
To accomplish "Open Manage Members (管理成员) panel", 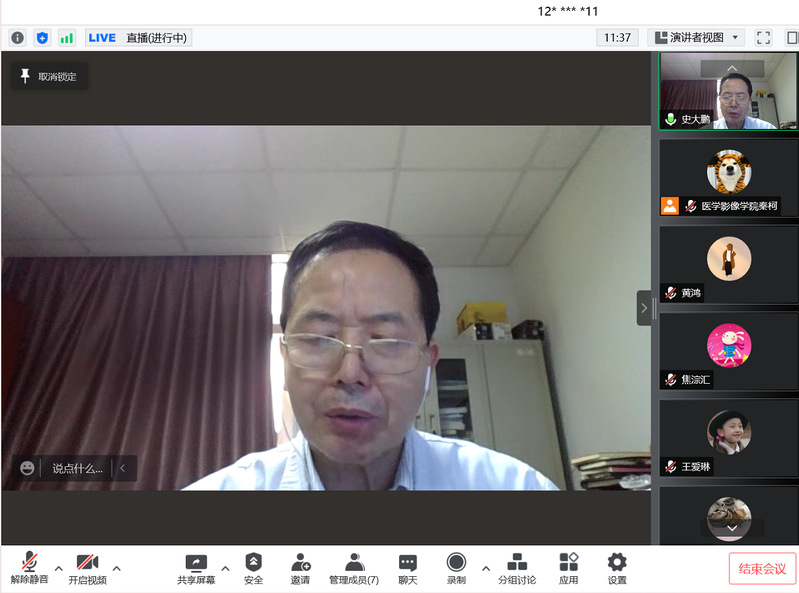I will coord(354,568).
